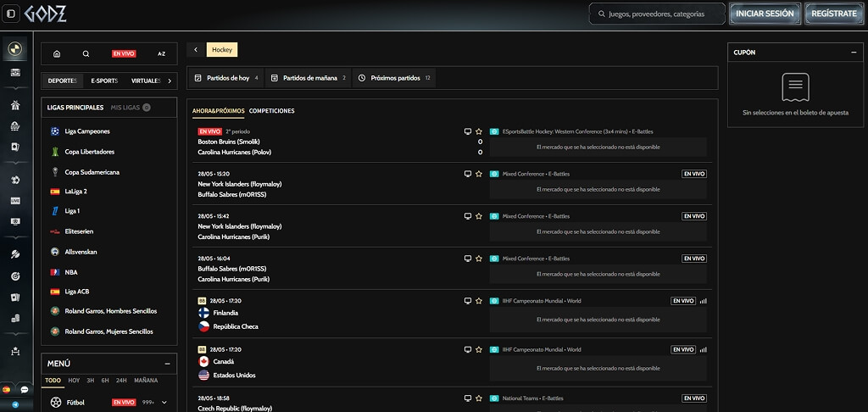The height and width of the screenshot is (412, 868).
Task: Click Iniciar Sesión button
Action: (765, 14)
